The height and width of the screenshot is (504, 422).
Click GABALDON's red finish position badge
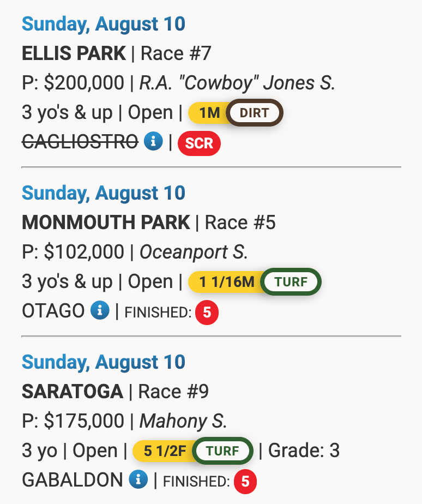point(245,482)
